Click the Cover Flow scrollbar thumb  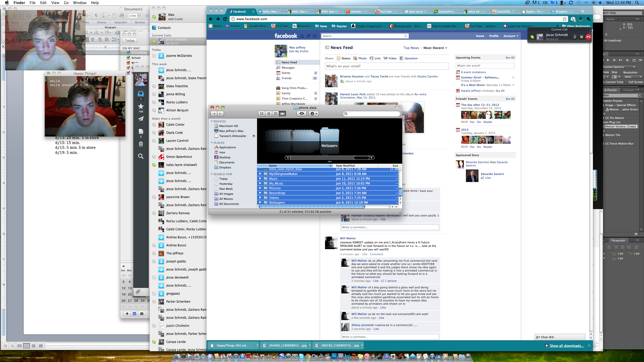(361, 158)
